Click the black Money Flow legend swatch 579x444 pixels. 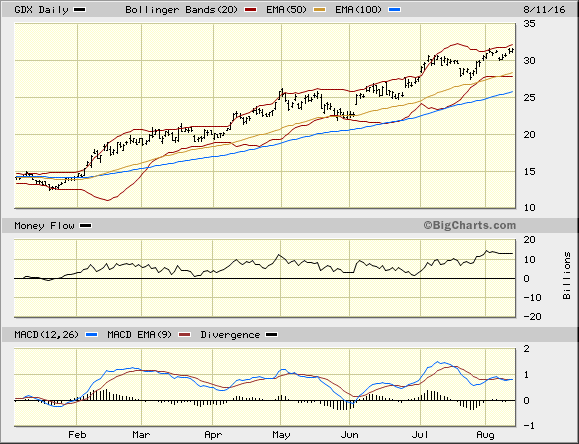(86, 226)
